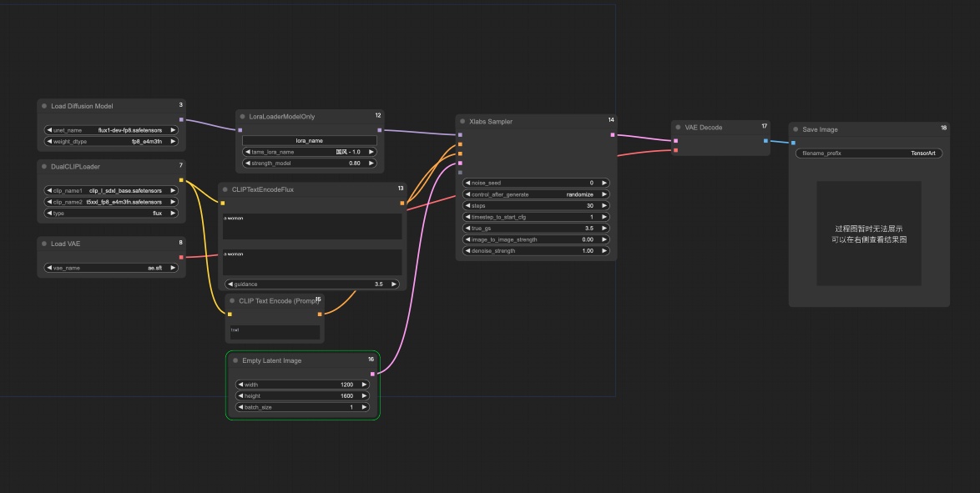This screenshot has height=493, width=980.
Task: Open the unet_name model dropdown
Action: (111, 130)
